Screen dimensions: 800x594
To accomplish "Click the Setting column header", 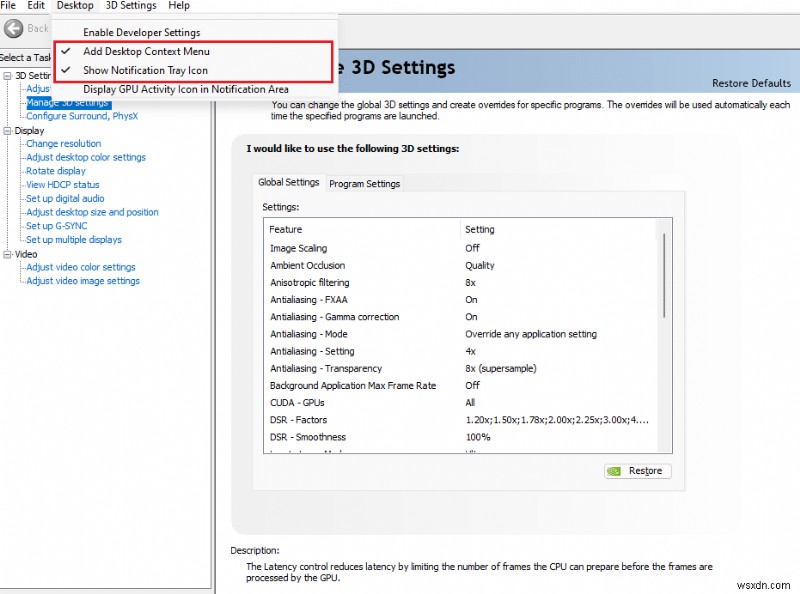I will (558, 230).
